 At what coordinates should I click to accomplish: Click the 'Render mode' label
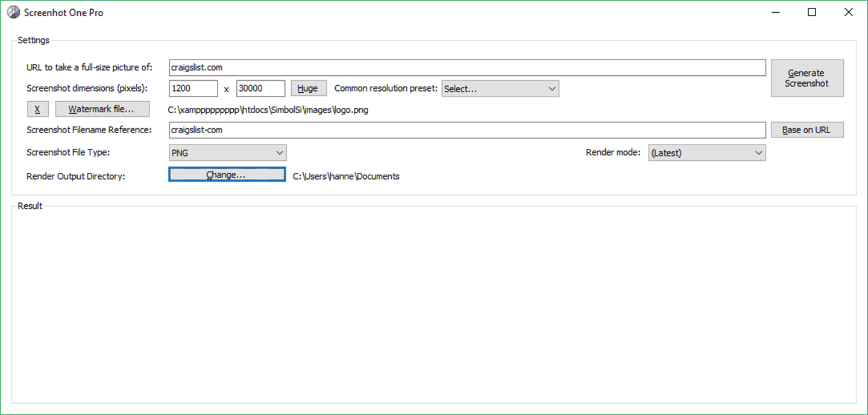pyautogui.click(x=613, y=152)
